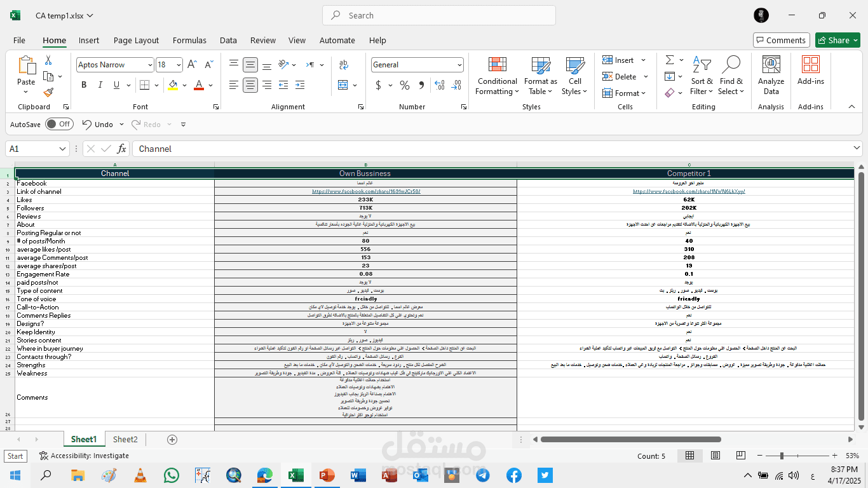868x488 pixels.
Task: Open the number format dropdown
Action: pos(459,65)
